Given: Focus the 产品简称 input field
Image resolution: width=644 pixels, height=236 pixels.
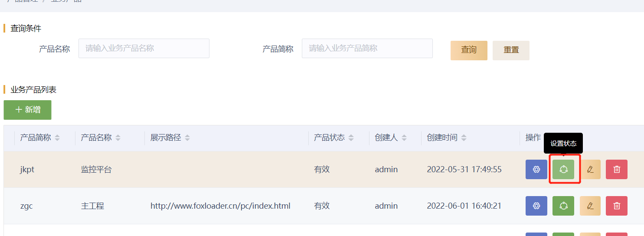Looking at the screenshot, I should tap(367, 48).
